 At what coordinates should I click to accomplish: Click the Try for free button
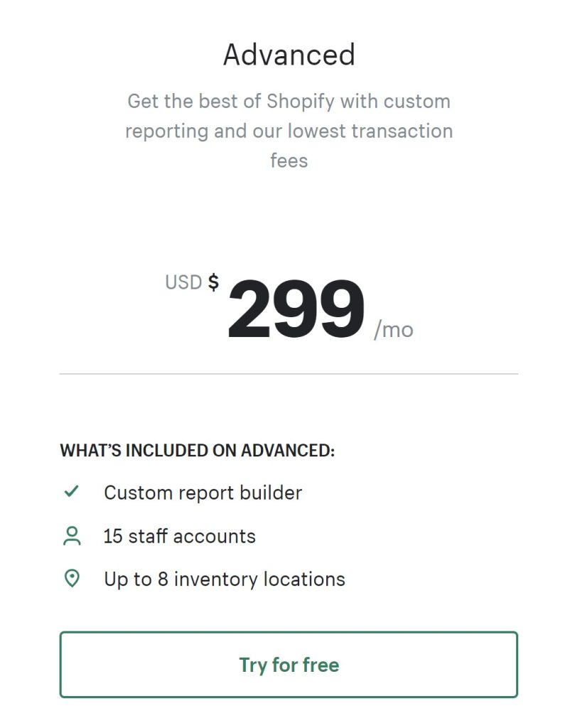click(x=289, y=664)
